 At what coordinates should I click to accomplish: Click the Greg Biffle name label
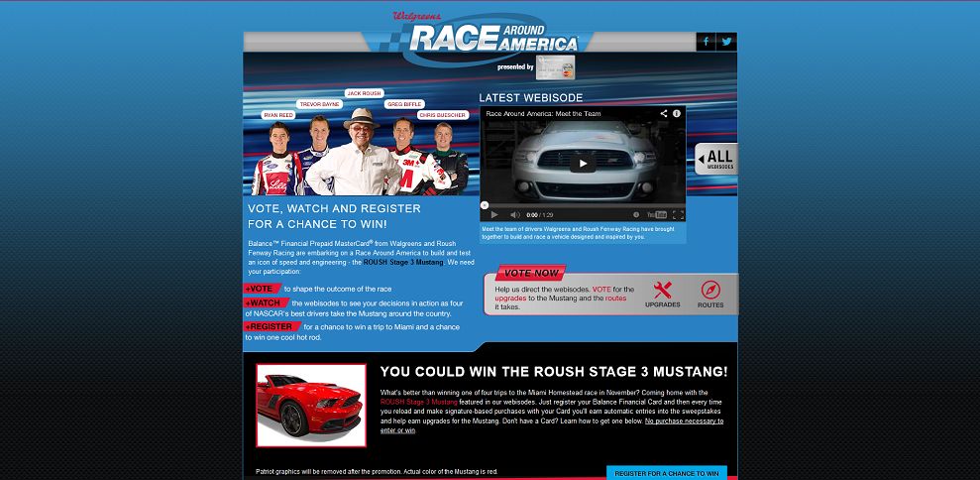[x=404, y=104]
